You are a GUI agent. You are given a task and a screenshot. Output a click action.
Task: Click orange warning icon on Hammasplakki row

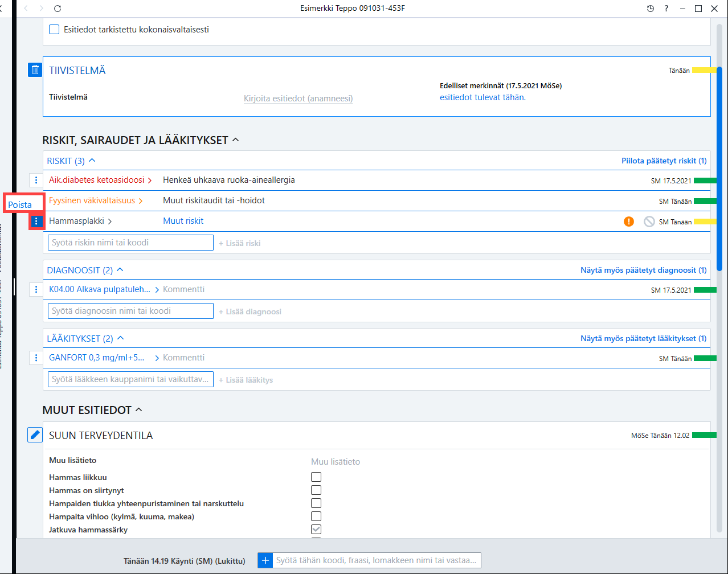[x=629, y=222]
